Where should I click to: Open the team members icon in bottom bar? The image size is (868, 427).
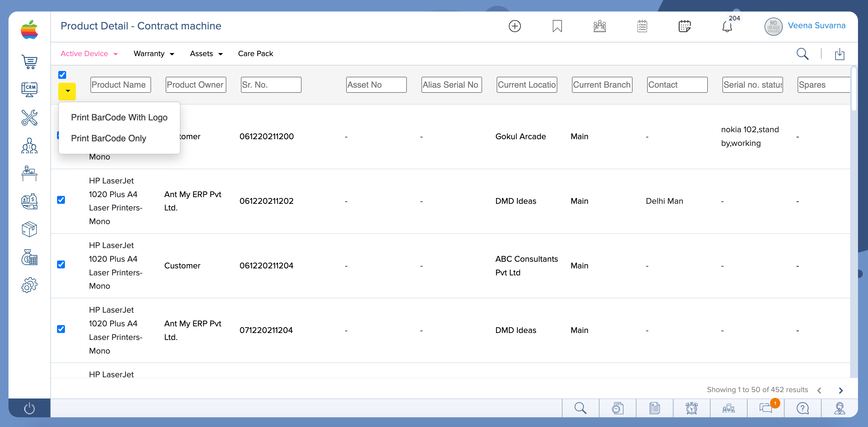pyautogui.click(x=728, y=408)
